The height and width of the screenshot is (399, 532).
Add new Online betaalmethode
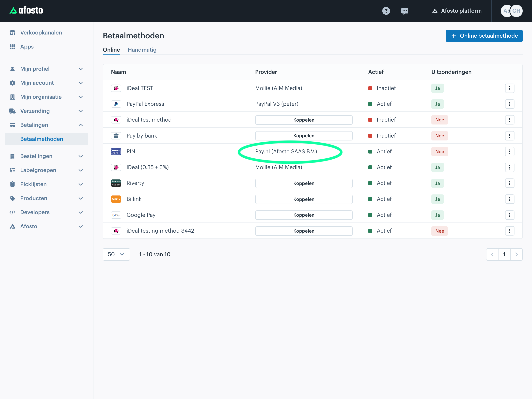(484, 36)
